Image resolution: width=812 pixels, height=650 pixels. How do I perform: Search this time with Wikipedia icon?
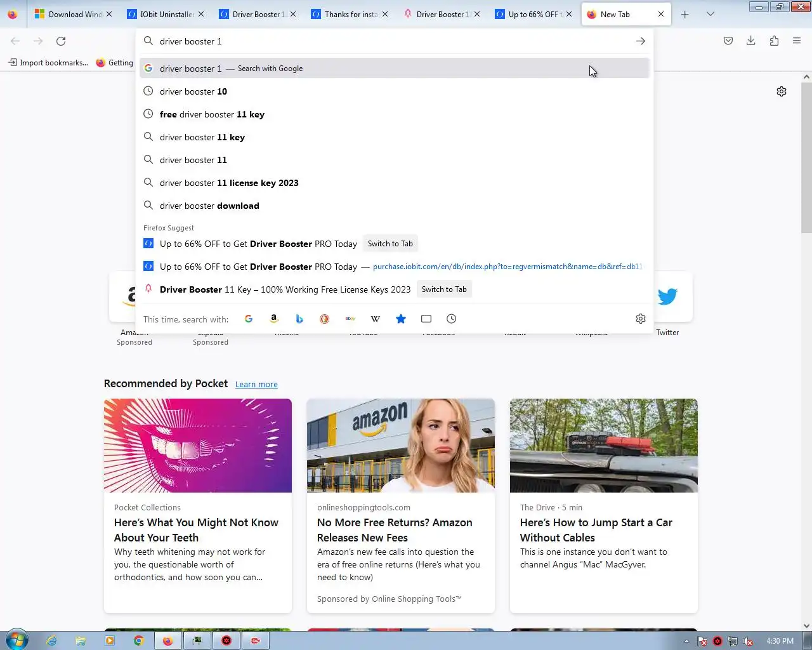[x=376, y=319]
